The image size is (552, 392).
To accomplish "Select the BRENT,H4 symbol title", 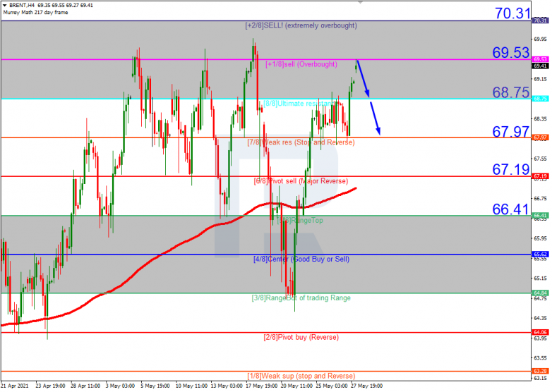I will 21,5.
